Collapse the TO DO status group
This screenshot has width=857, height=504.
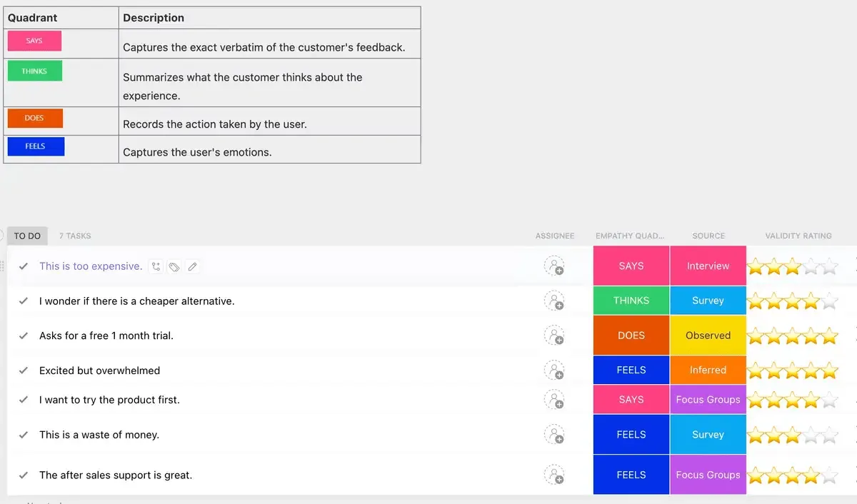pos(27,236)
